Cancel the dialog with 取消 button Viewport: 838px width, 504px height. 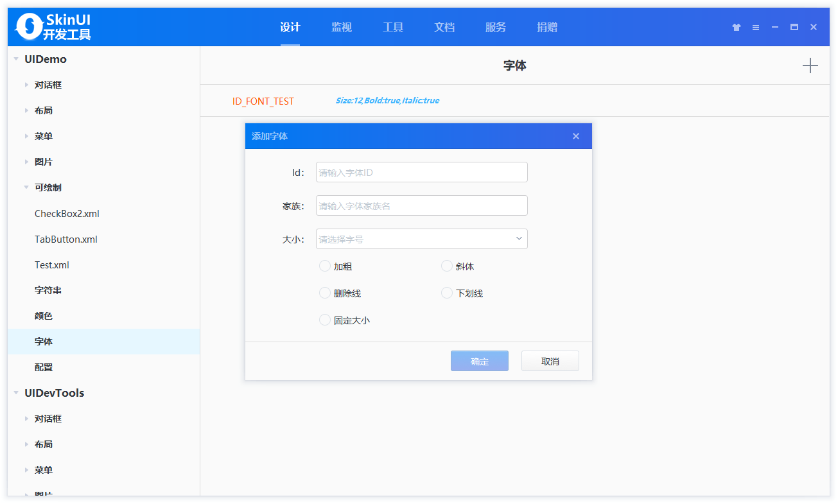(550, 361)
